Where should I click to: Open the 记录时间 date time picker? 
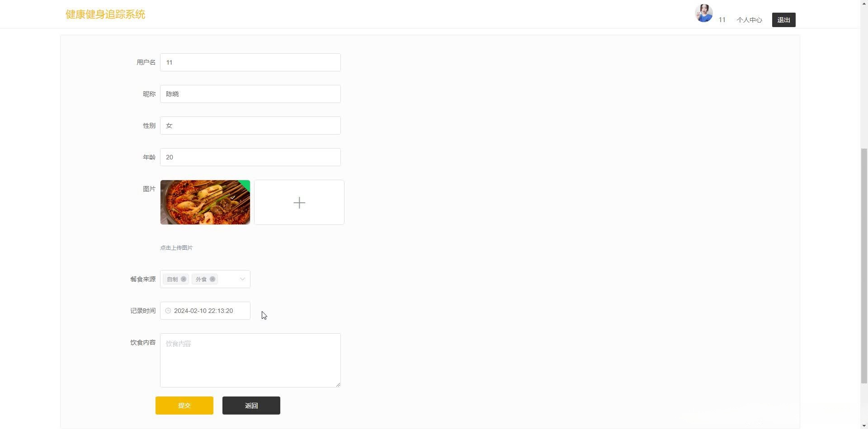click(205, 311)
